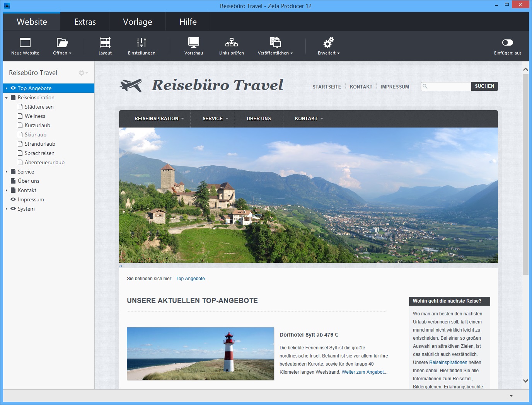Toggle the Einfügen switch on
532x405 pixels.
[x=507, y=43]
